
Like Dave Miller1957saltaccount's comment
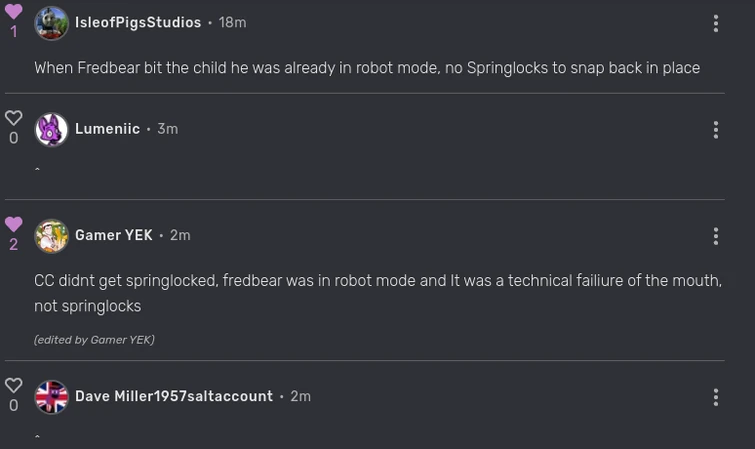13,385
